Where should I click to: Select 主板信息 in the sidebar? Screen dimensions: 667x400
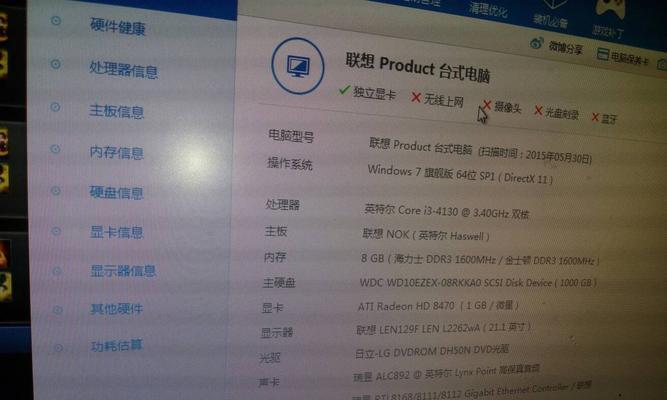click(117, 111)
